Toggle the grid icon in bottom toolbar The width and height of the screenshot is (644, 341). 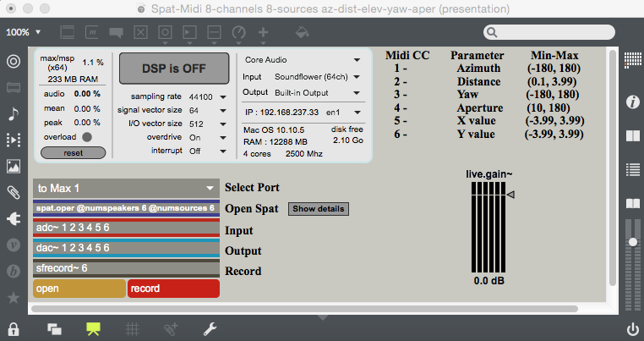point(132,328)
